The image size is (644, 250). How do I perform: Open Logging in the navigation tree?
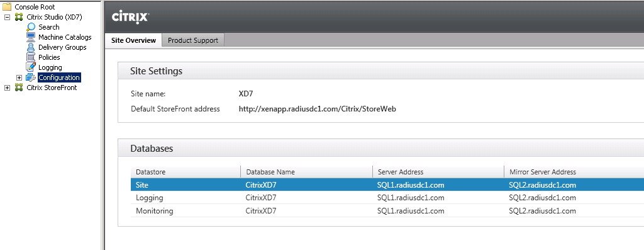(x=50, y=67)
